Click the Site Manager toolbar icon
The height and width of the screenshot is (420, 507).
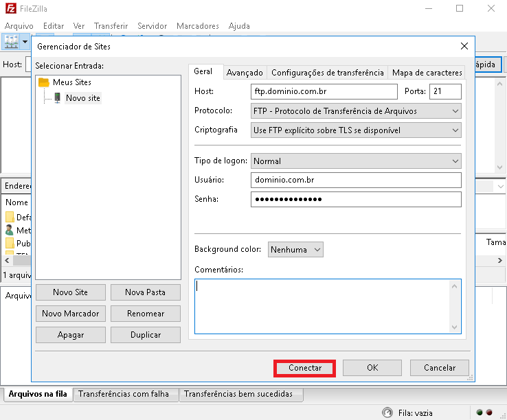(11, 41)
